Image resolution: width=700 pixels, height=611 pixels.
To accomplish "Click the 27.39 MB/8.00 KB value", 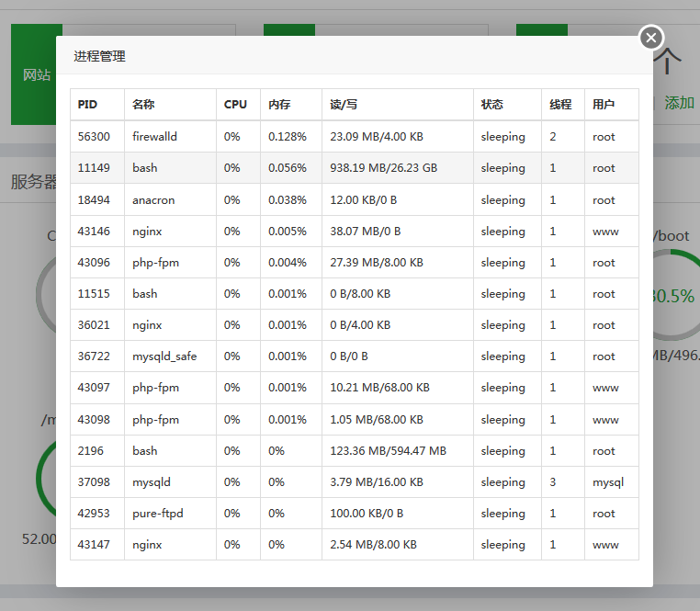I will point(377,263).
